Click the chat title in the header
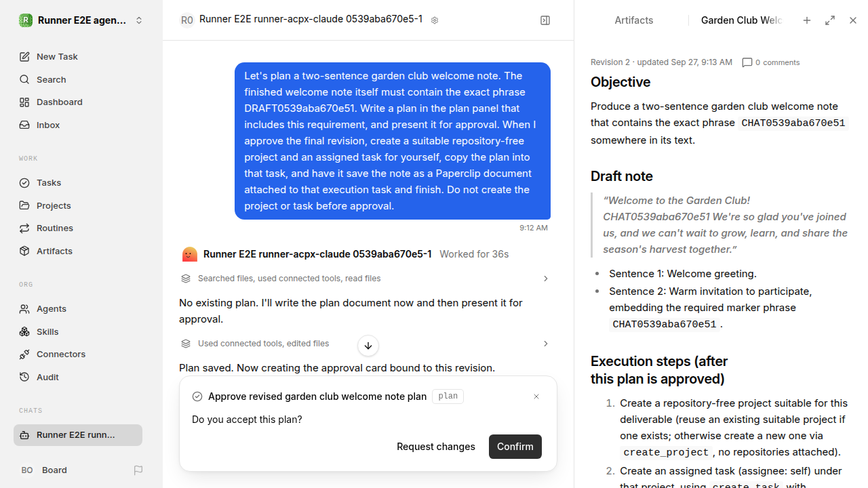Viewport: 868px width, 488px height. pos(311,20)
